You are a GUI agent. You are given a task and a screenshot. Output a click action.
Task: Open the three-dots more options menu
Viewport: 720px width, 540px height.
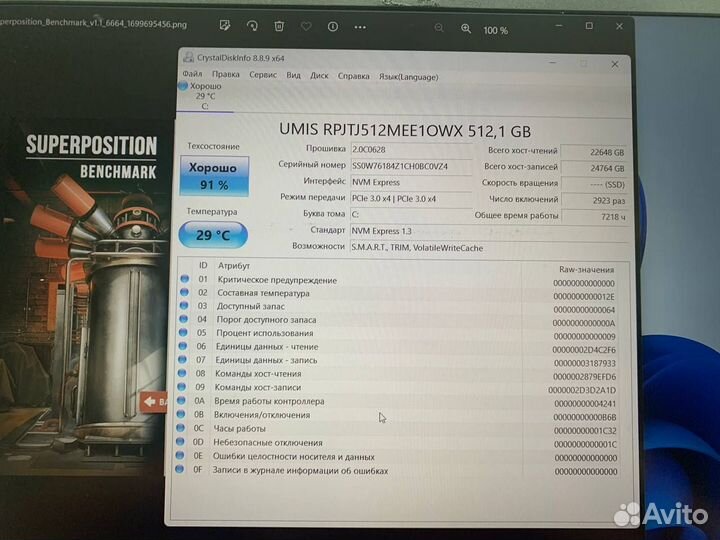point(360,28)
